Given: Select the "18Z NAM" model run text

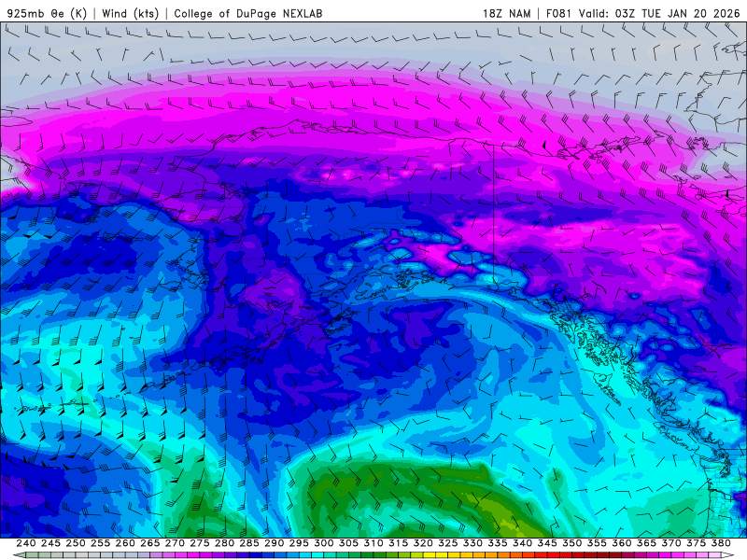Looking at the screenshot, I should click(507, 13).
